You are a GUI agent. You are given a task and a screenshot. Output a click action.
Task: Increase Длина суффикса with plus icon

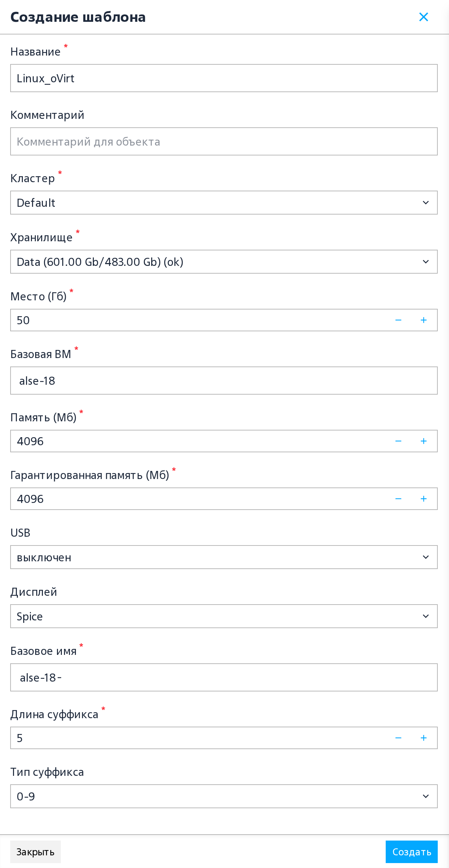[x=424, y=738]
